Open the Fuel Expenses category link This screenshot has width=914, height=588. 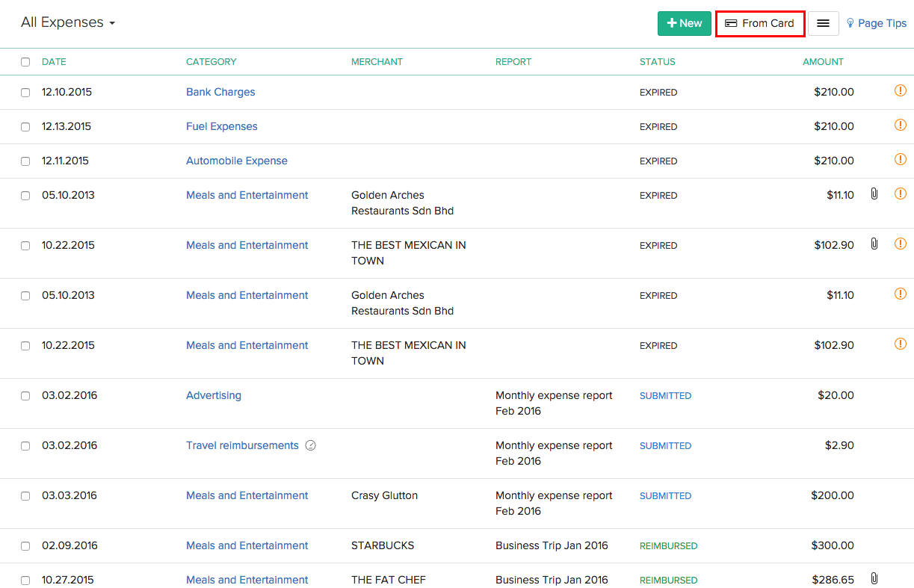(222, 126)
